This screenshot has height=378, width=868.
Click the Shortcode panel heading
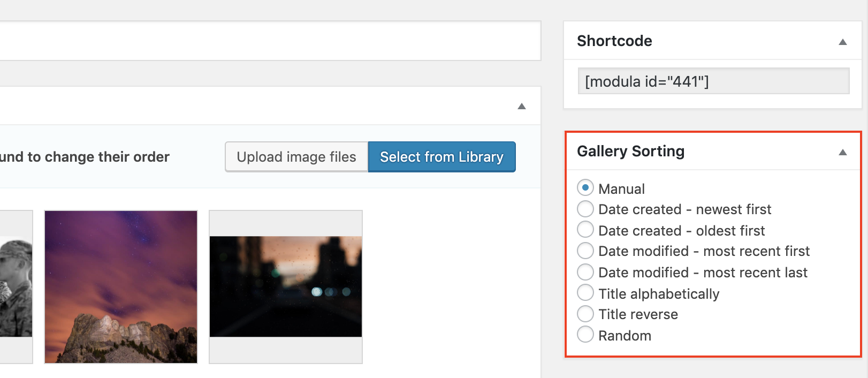[x=614, y=41]
